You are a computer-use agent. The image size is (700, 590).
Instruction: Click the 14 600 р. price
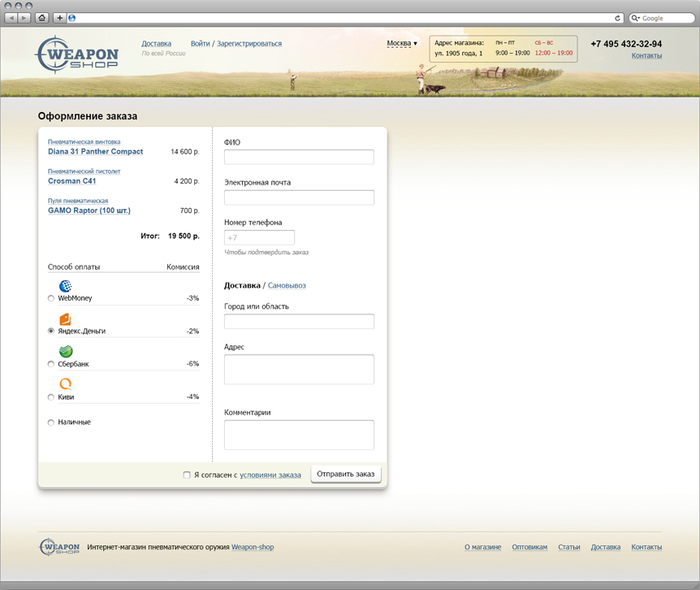click(x=185, y=151)
